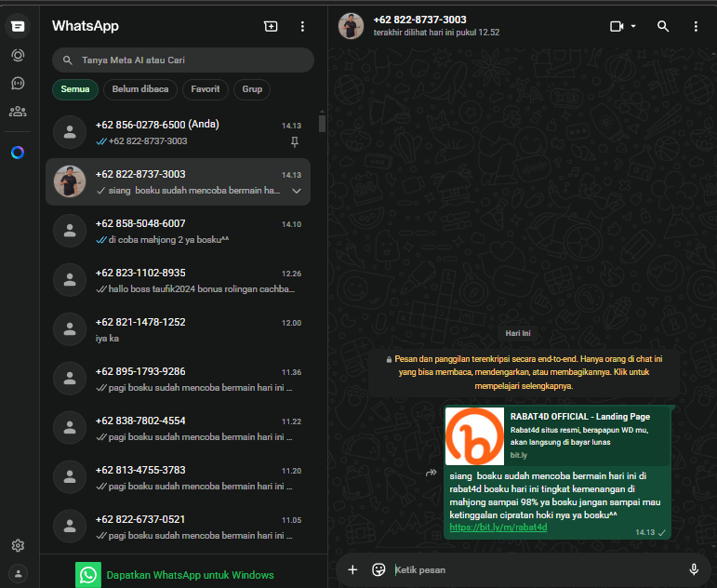The height and width of the screenshot is (588, 717).
Task: Open RABAT4D OFFICIAL link preview card
Action: click(557, 436)
